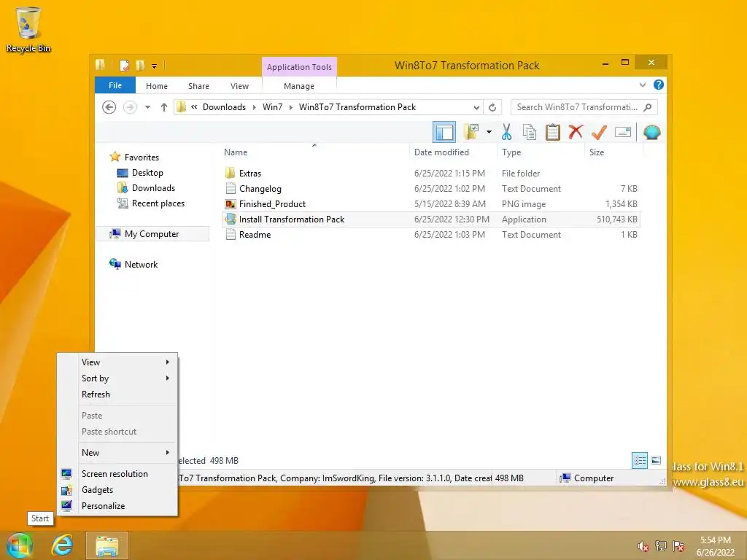Sort by the Size column header

point(597,152)
